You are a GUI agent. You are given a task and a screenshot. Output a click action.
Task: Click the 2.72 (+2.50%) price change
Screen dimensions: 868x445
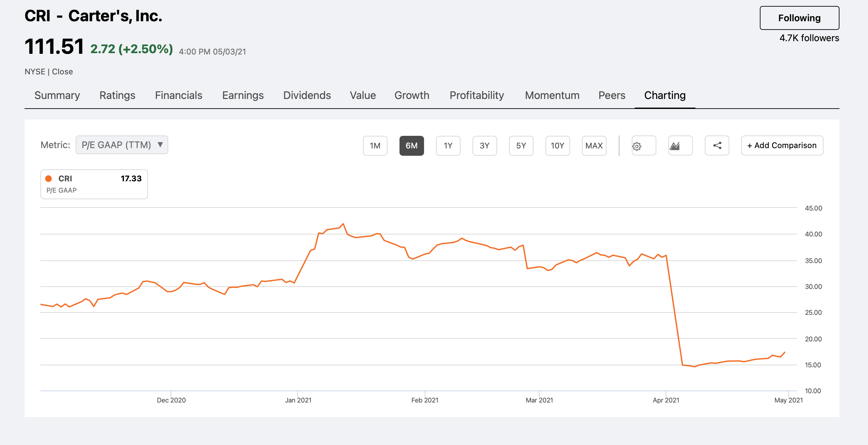click(131, 49)
